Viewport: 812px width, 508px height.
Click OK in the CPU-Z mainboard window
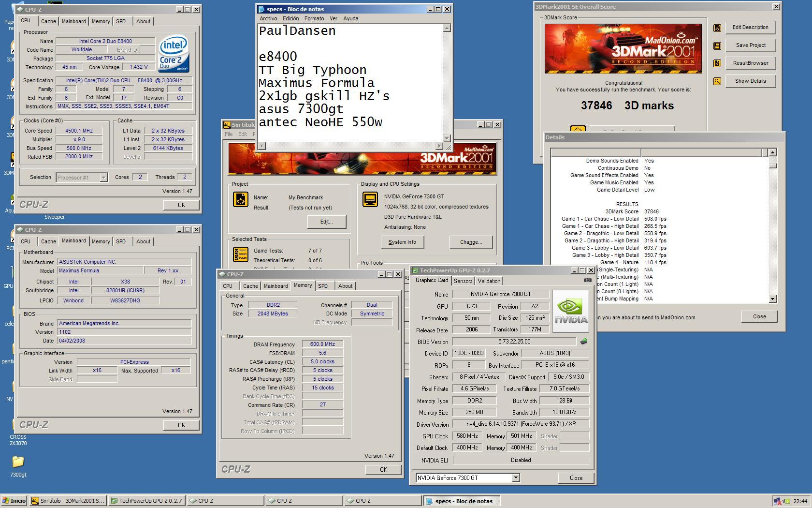181,425
